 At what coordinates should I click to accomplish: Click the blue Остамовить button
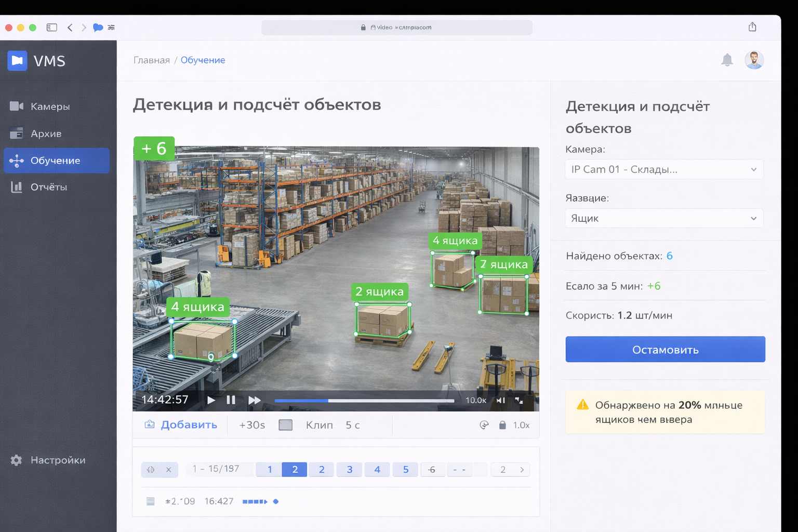point(665,350)
